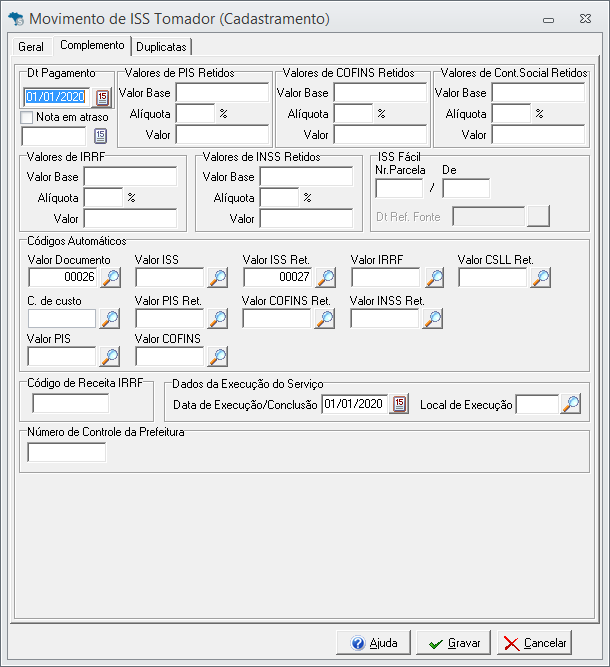This screenshot has width=610, height=667.
Task: Click Número de Controle da Prefeitura field
Action: tap(67, 452)
